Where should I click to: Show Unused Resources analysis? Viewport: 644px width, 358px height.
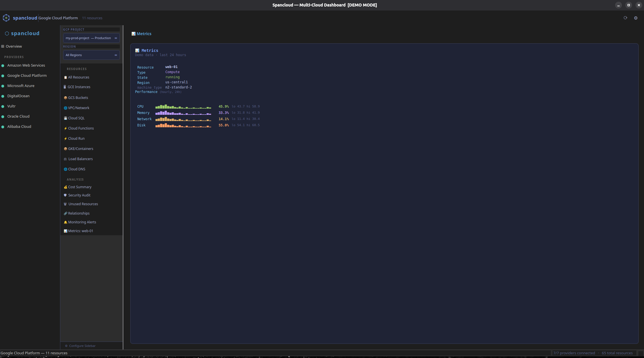(x=83, y=204)
